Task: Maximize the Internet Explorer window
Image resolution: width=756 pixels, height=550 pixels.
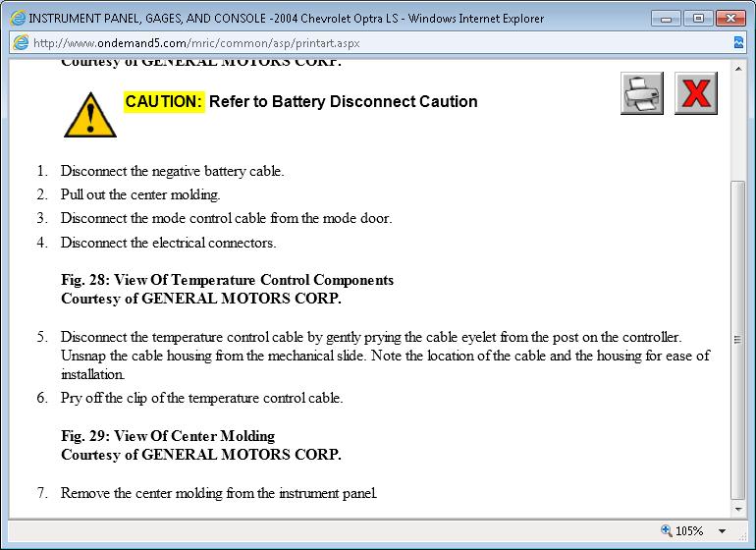Action: [x=698, y=19]
